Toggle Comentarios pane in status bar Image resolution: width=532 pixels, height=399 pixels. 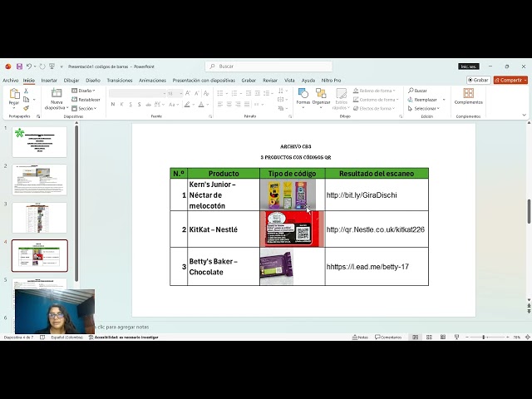point(388,337)
